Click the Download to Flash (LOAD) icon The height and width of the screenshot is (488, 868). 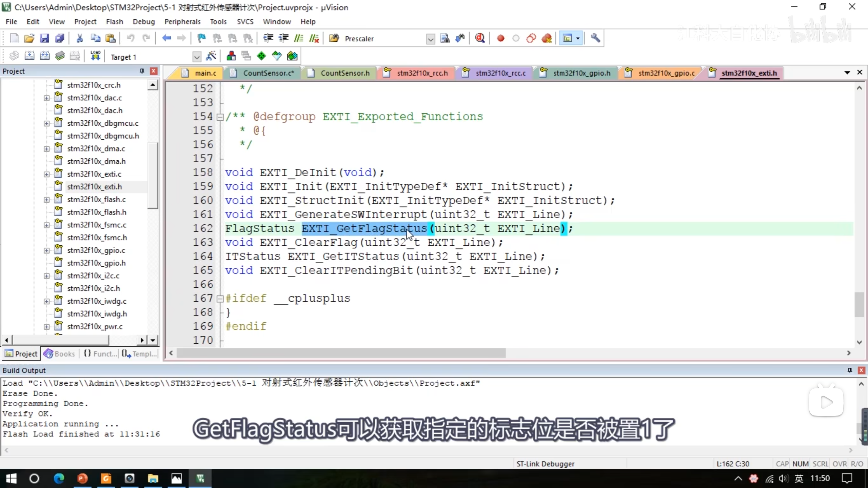(96, 56)
